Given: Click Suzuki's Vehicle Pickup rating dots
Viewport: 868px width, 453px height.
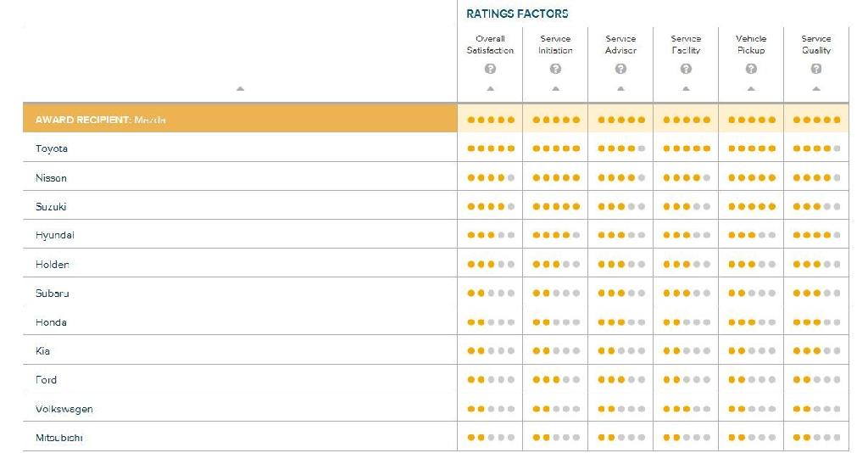Looking at the screenshot, I should (x=752, y=206).
